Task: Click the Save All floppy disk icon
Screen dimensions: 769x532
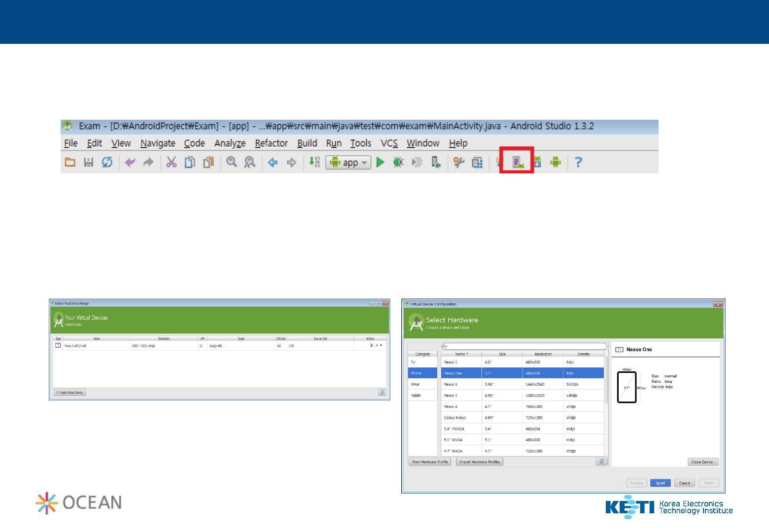Action: point(89,162)
